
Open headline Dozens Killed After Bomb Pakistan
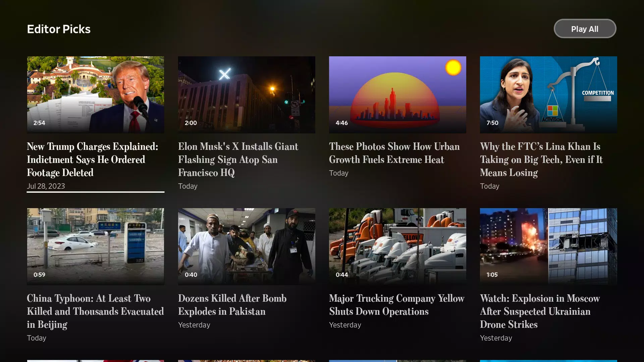click(232, 305)
